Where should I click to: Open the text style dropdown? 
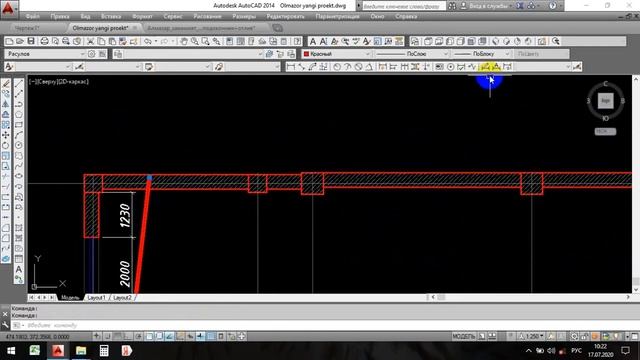tap(68, 67)
